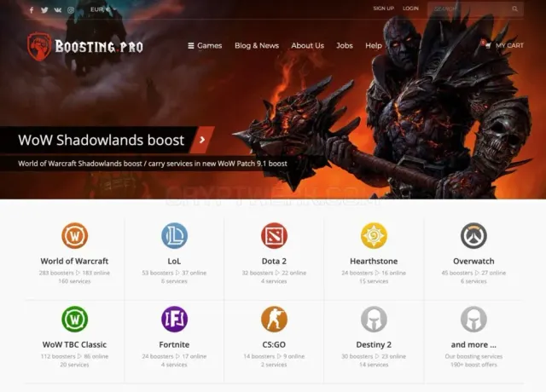Open the Help menu item
The height and width of the screenshot is (392, 546).
point(374,45)
